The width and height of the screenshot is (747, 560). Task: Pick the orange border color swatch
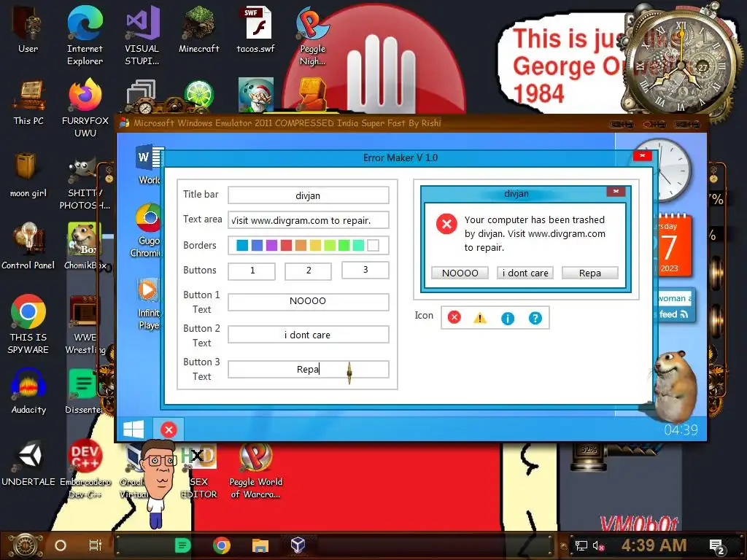click(301, 245)
